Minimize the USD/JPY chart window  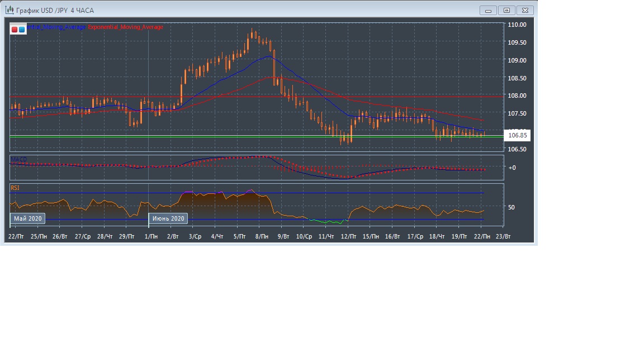tap(488, 10)
